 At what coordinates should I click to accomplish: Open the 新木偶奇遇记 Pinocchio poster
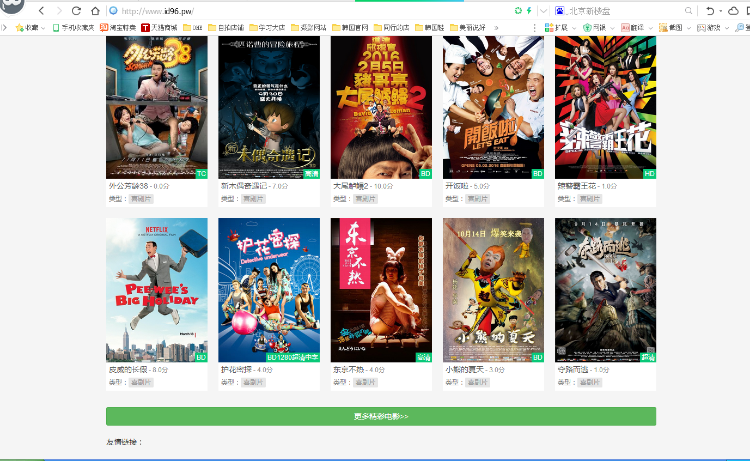click(269, 107)
